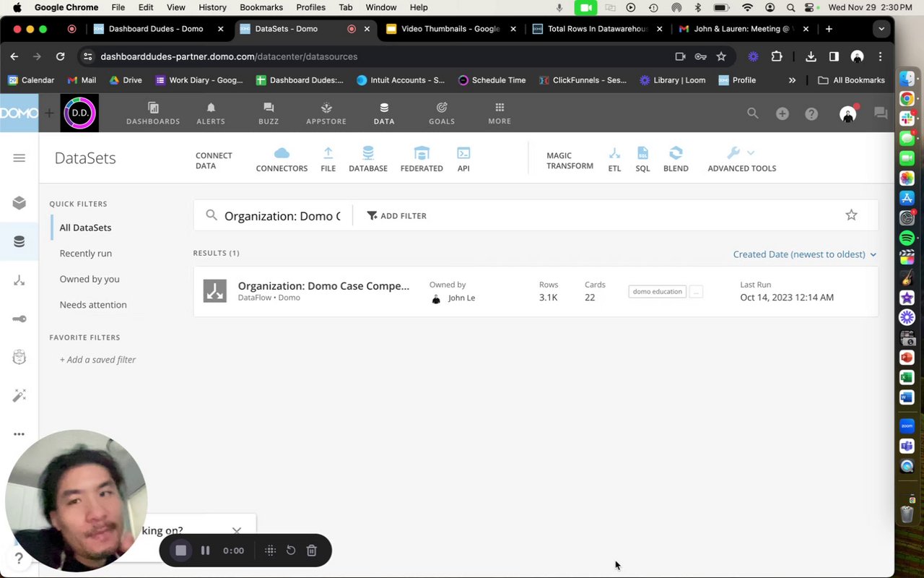The width and height of the screenshot is (924, 578).
Task: Show datasets that Need attention
Action: point(93,305)
